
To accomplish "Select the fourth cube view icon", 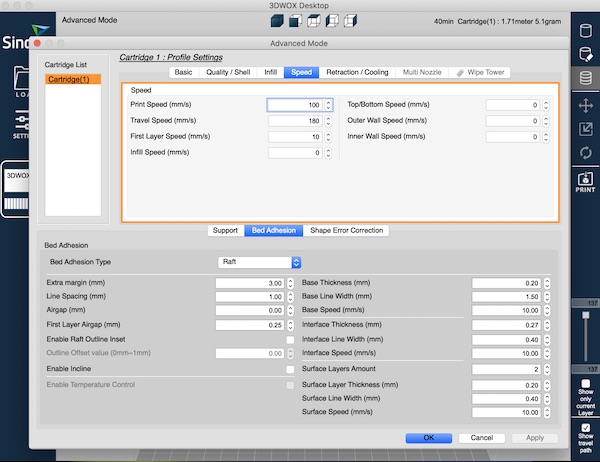I will point(332,21).
